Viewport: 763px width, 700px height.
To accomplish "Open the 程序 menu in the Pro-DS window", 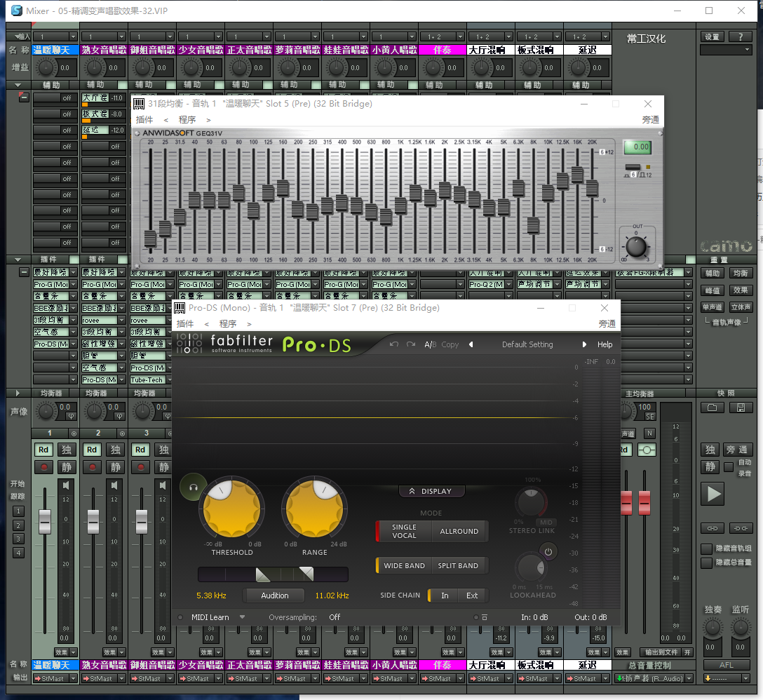I will [x=228, y=324].
